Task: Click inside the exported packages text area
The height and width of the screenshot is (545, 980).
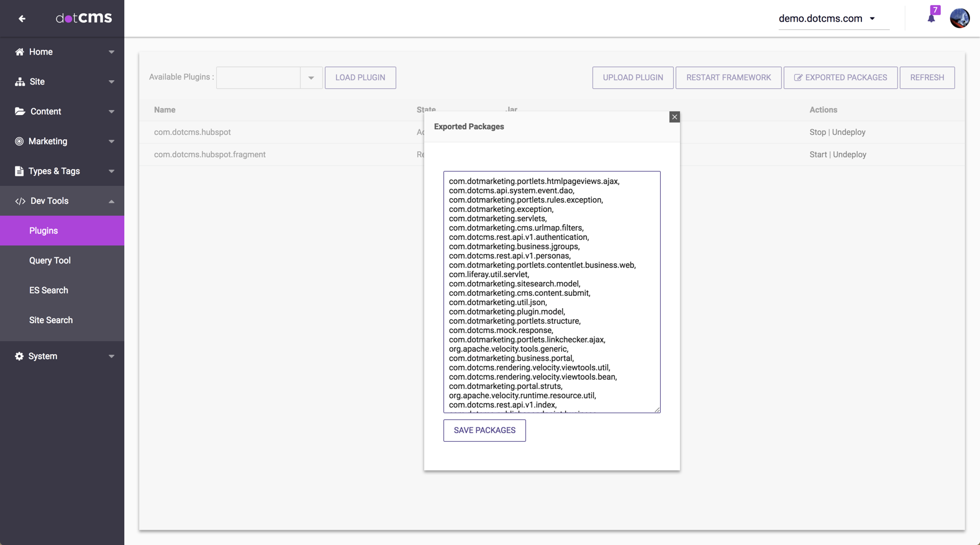Action: 551,291
